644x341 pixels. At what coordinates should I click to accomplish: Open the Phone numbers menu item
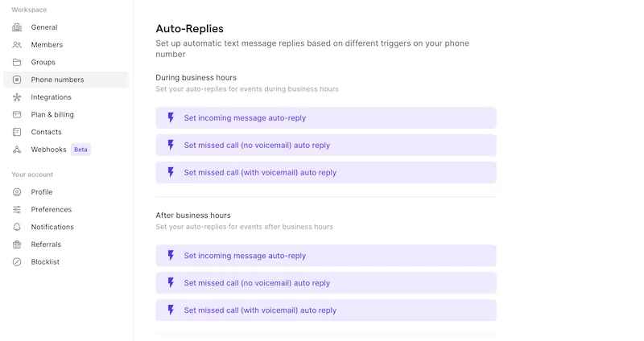pyautogui.click(x=57, y=80)
